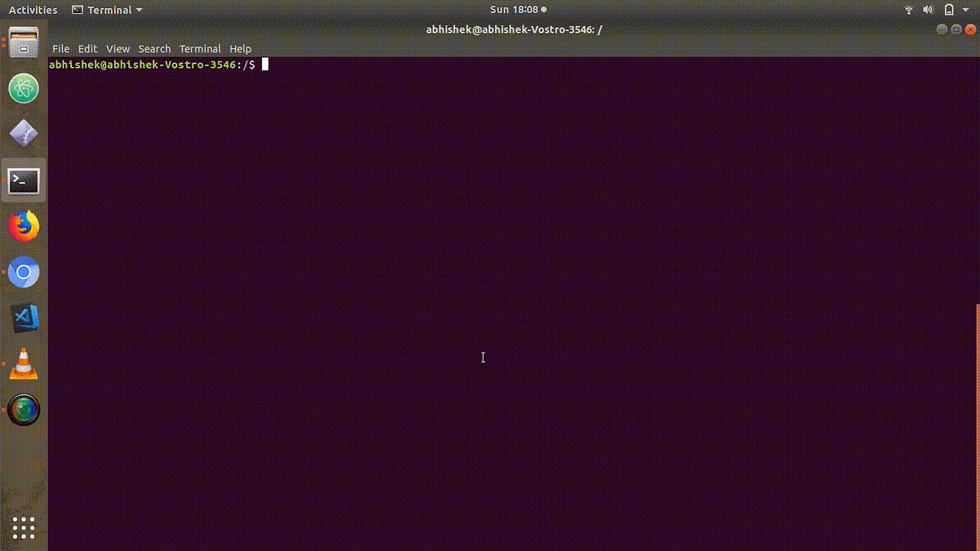Launch Firefox from the dock
The image size is (980, 551).
point(23,226)
